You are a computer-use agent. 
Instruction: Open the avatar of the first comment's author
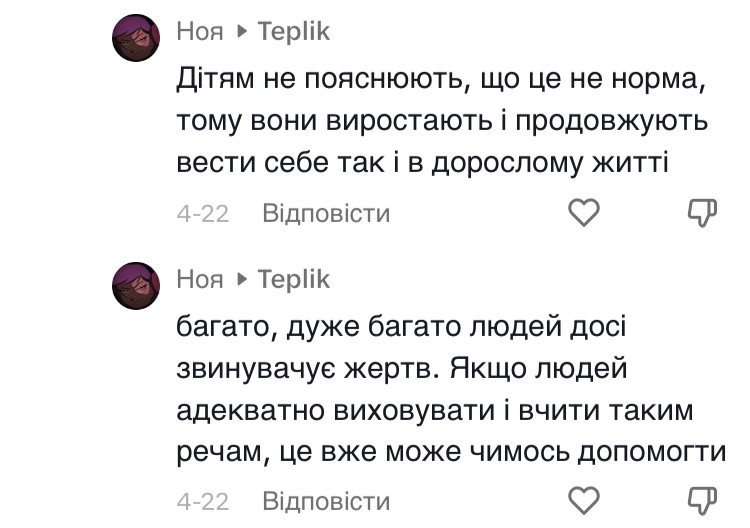135,38
